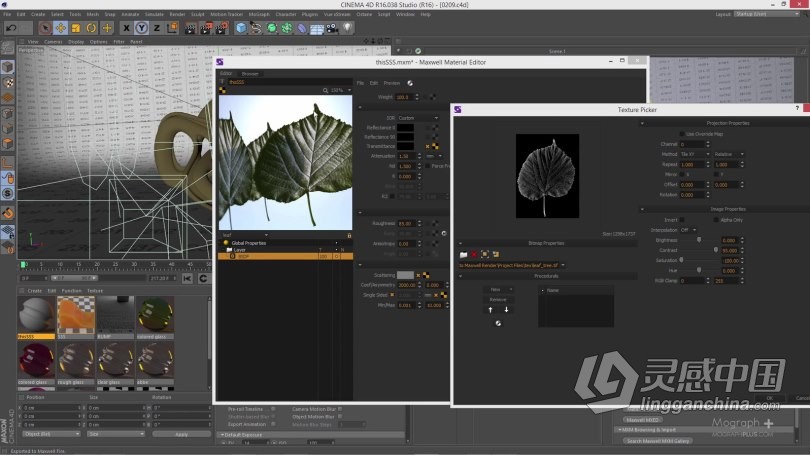Open the Simulate menu
The width and height of the screenshot is (810, 455).
click(x=154, y=14)
